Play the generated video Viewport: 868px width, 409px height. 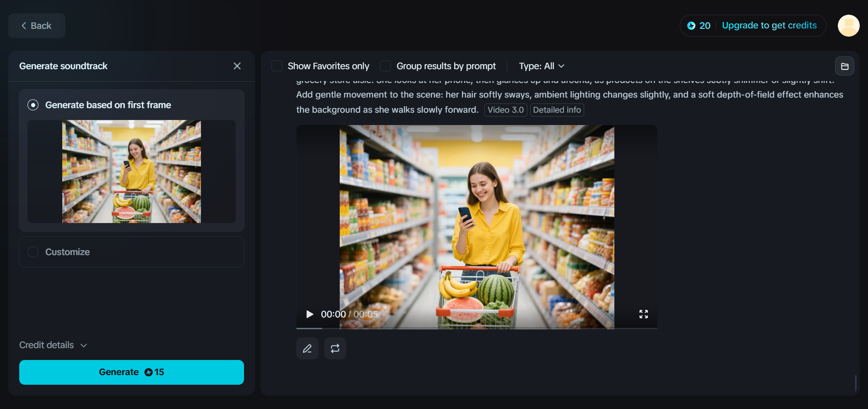(309, 314)
